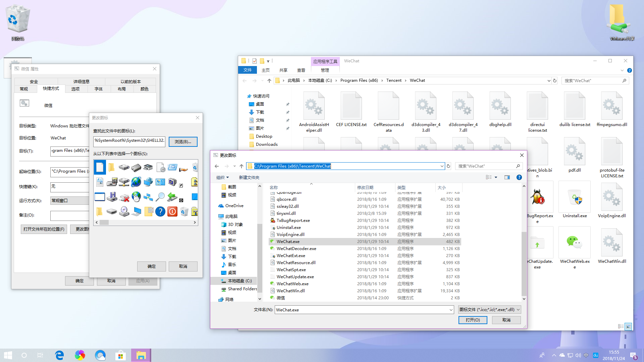The image size is (644, 362).
Task: Select the magnifier search icon in icon picker
Action: click(x=161, y=197)
